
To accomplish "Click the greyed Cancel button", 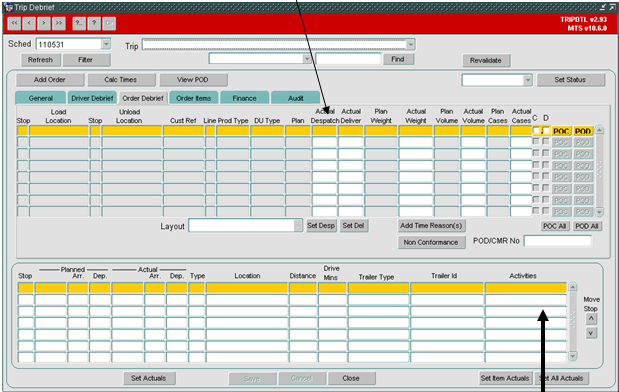I will tap(301, 378).
